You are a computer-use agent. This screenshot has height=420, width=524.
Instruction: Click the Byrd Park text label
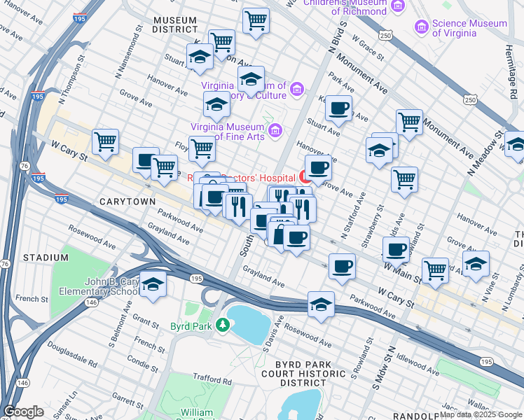(191, 326)
